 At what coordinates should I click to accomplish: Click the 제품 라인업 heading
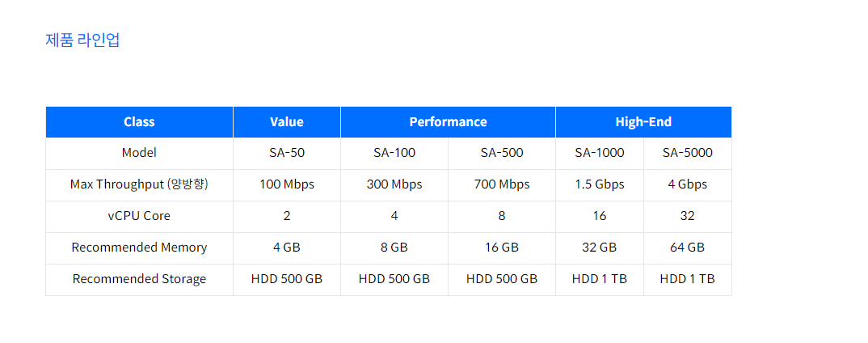(x=83, y=40)
